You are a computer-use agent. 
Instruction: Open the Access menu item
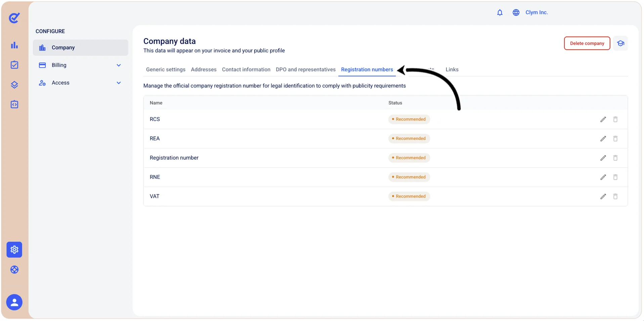[80, 83]
